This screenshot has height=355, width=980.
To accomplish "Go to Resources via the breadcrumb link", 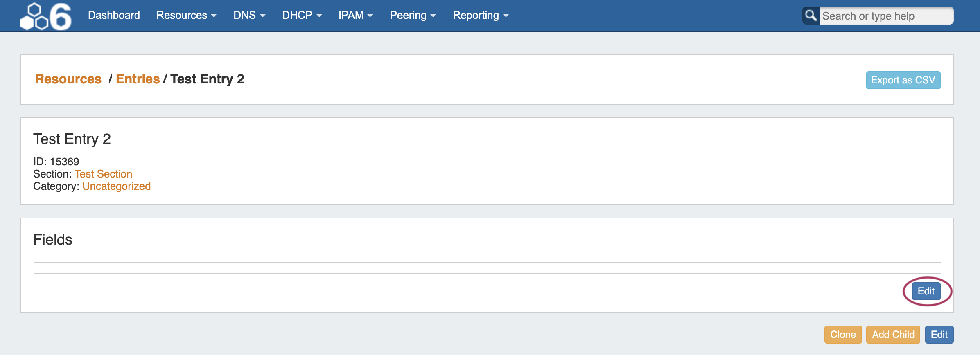I will [68, 79].
